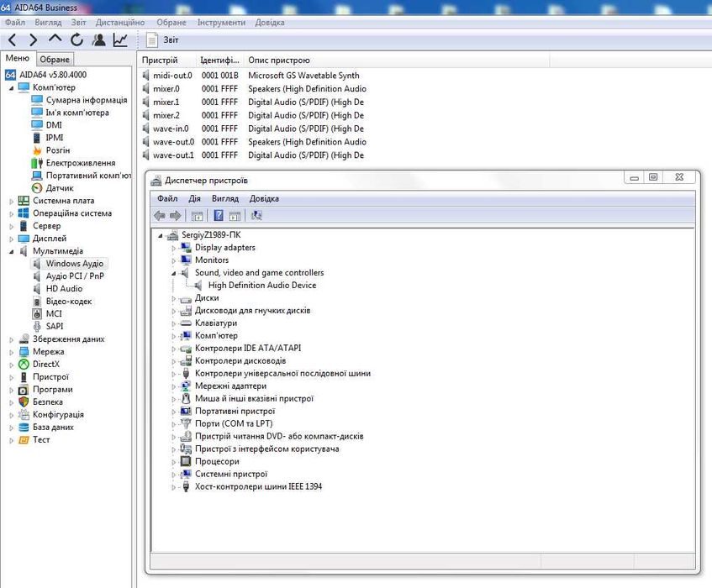Viewport: 712px width, 588px height.
Task: Select HD Audio tree item
Action: (64, 289)
